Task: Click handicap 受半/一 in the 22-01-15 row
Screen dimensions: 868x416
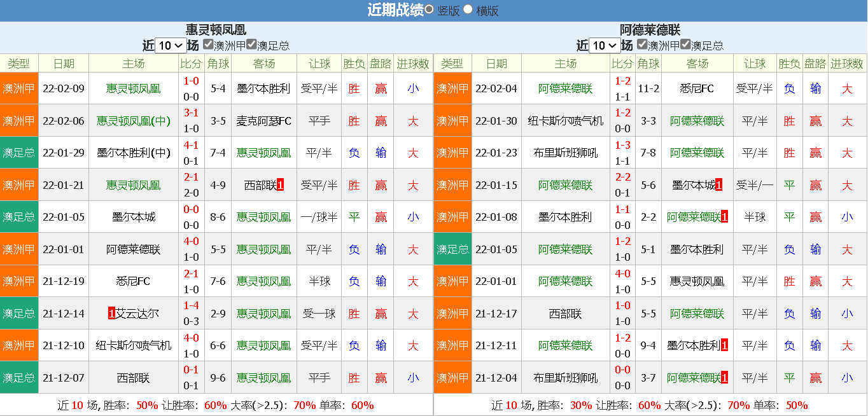Action: [755, 185]
